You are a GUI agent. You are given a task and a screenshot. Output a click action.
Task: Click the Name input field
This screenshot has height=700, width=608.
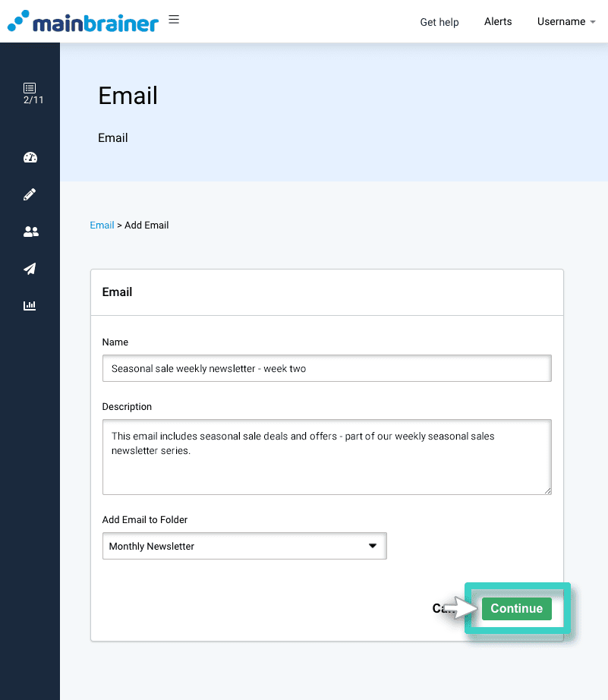click(x=326, y=368)
